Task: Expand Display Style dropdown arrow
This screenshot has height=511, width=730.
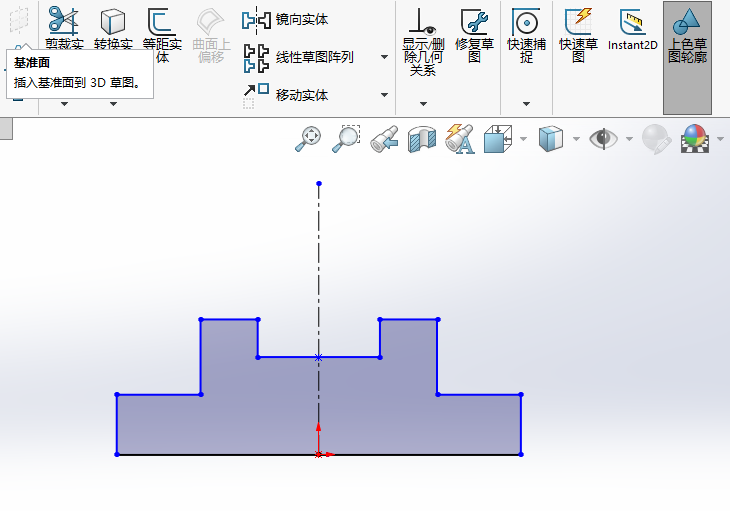Action: 576,139
